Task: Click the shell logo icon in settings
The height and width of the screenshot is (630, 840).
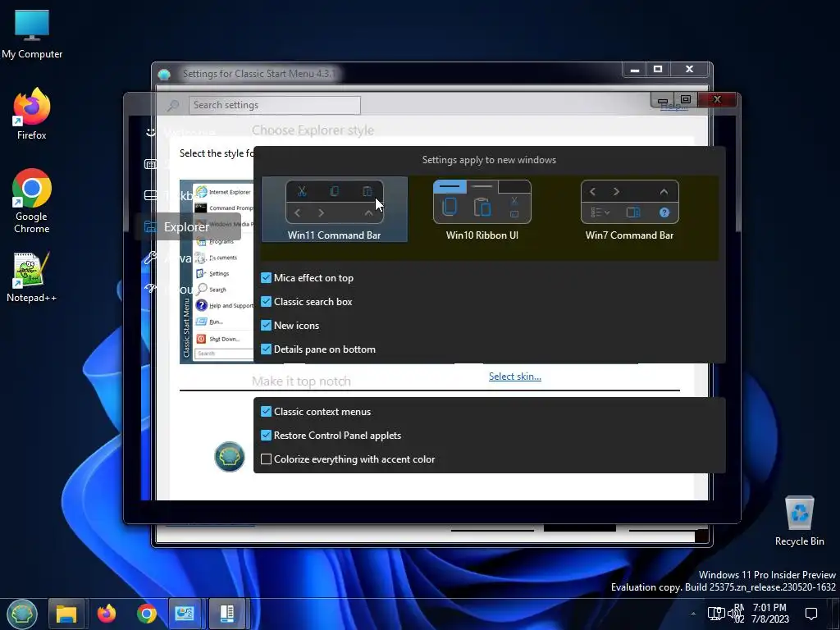Action: (230, 457)
